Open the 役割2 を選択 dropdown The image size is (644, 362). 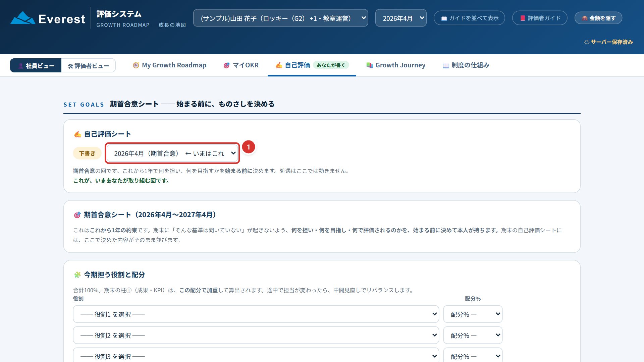click(256, 335)
